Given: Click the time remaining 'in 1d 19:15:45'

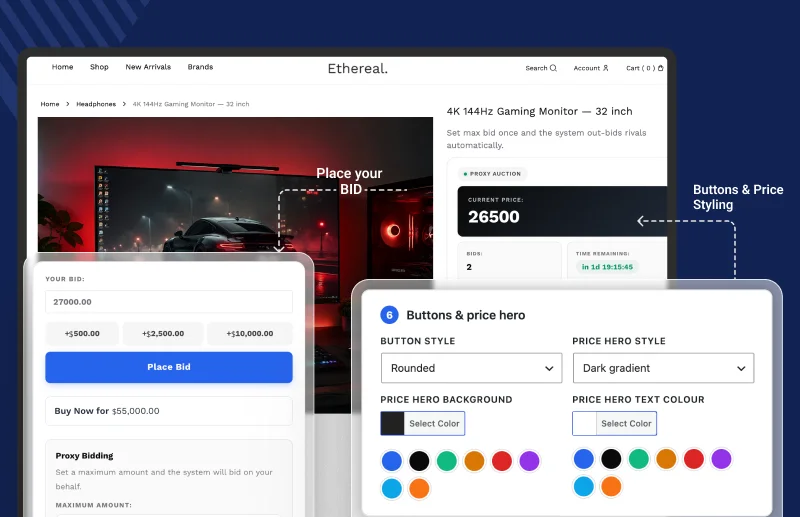Looking at the screenshot, I should pos(607,267).
